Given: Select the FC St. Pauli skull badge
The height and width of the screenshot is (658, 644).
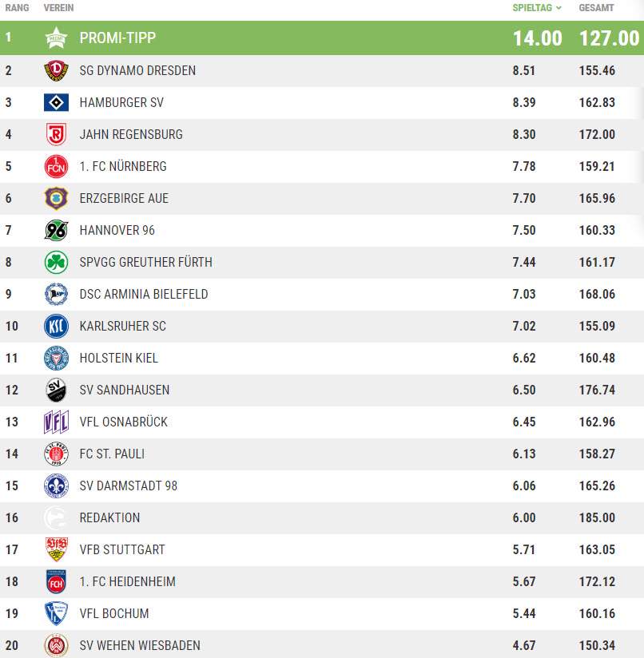Looking at the screenshot, I should point(57,454).
